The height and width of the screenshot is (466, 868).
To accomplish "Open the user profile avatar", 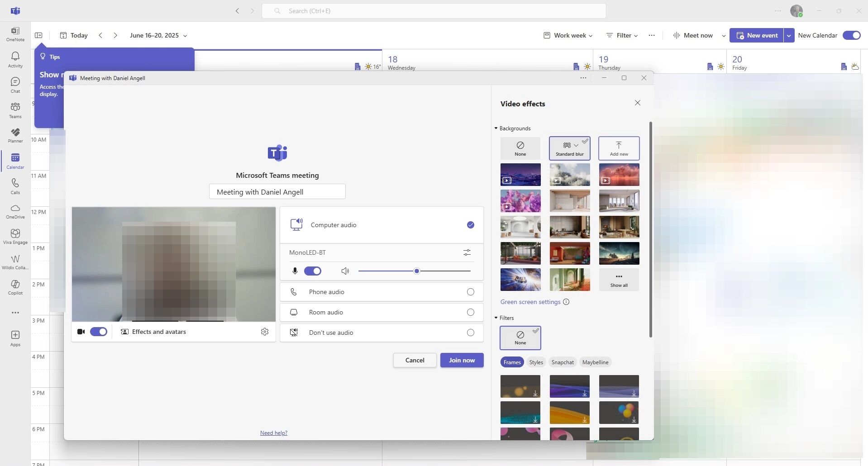I will coord(796,11).
